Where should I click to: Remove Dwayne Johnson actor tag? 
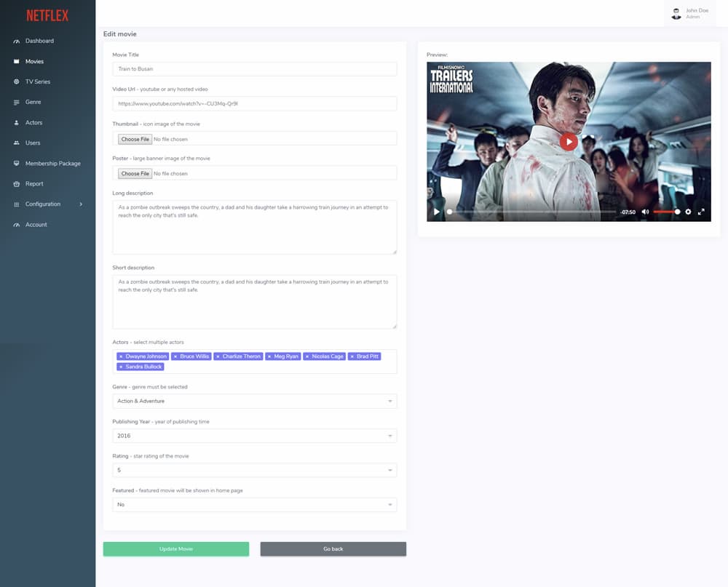pyautogui.click(x=121, y=356)
